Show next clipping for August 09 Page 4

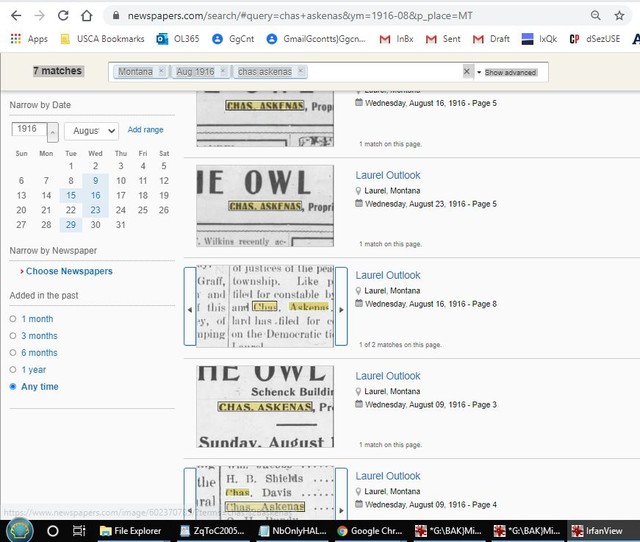[341, 496]
